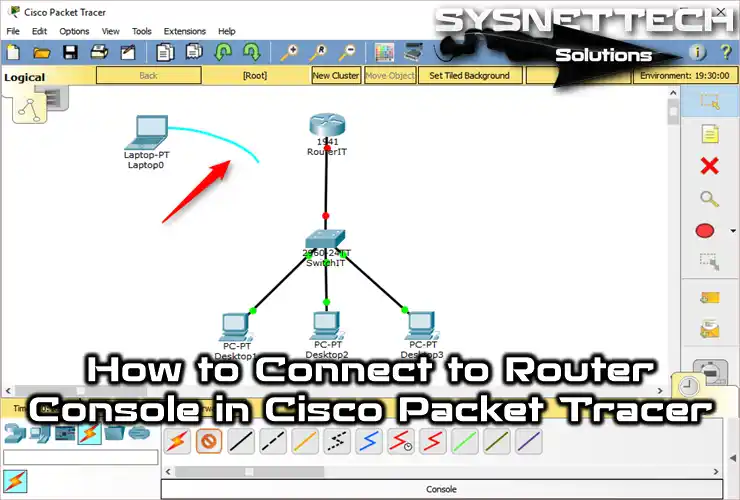Select the Connections device category
740x500 pixels.
coord(89,433)
